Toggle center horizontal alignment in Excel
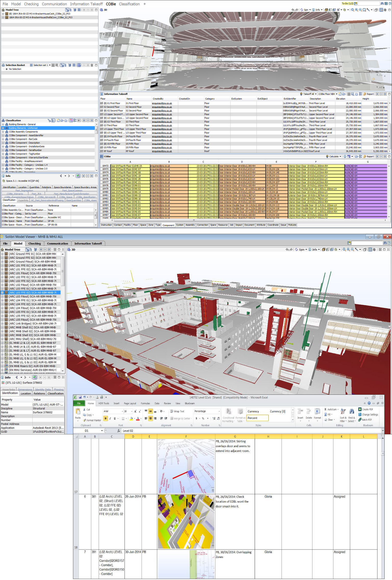This screenshot has width=392, height=580. (x=151, y=419)
